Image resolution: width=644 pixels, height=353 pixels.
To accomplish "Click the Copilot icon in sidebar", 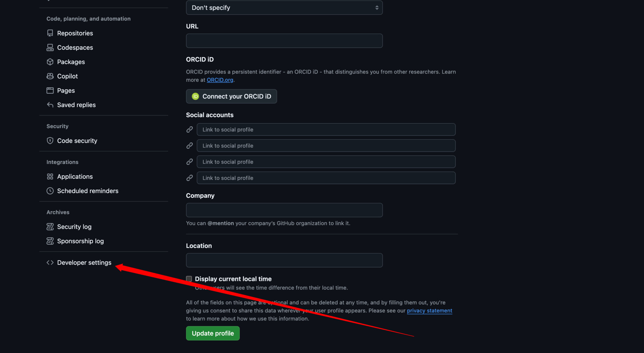I will coord(50,76).
